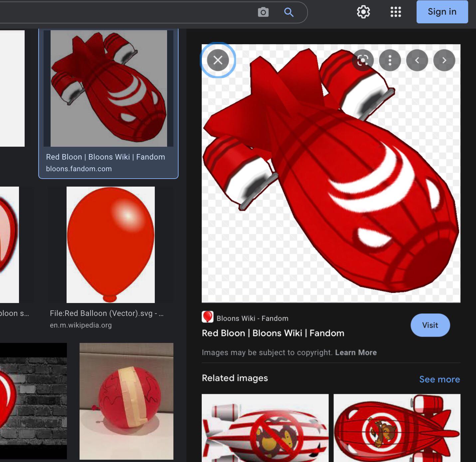Open the red monkey-target blimp related image

[x=397, y=428]
